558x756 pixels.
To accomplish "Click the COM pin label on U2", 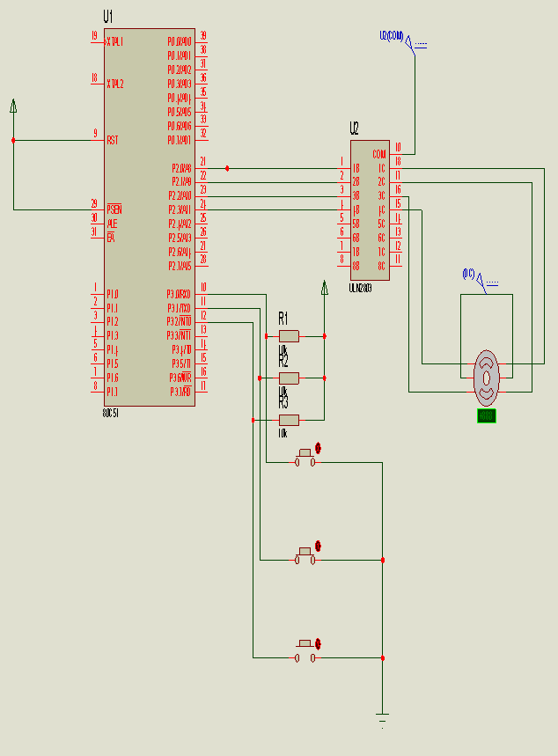I will [379, 154].
